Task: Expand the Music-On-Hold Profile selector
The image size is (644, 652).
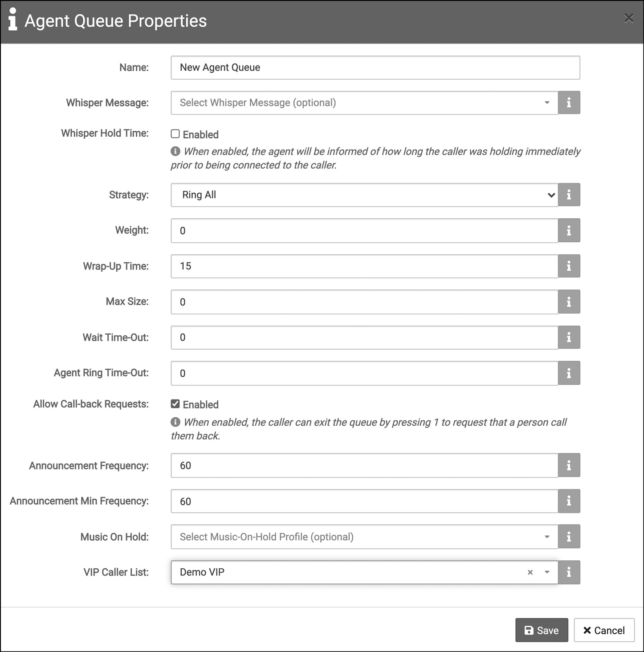Action: click(547, 537)
